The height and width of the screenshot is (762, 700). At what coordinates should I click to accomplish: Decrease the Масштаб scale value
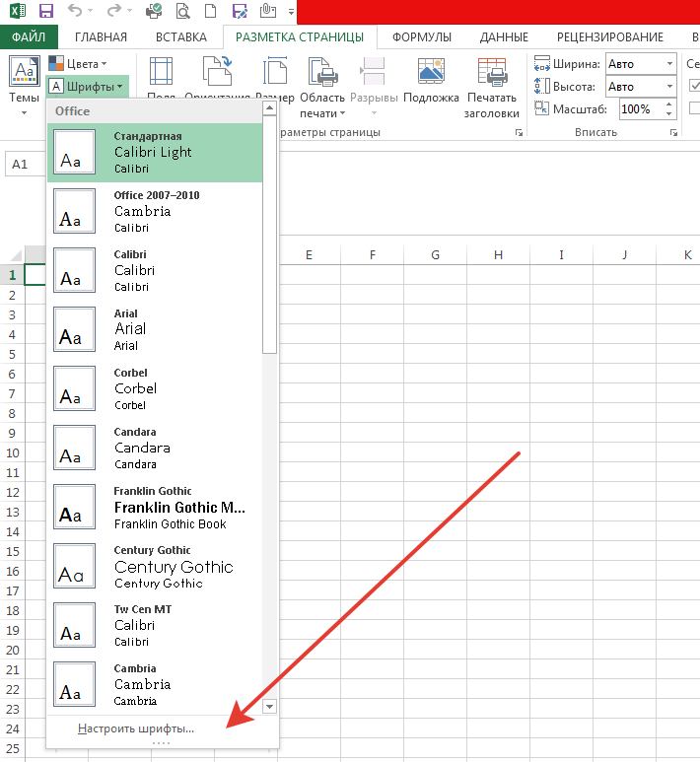(669, 113)
